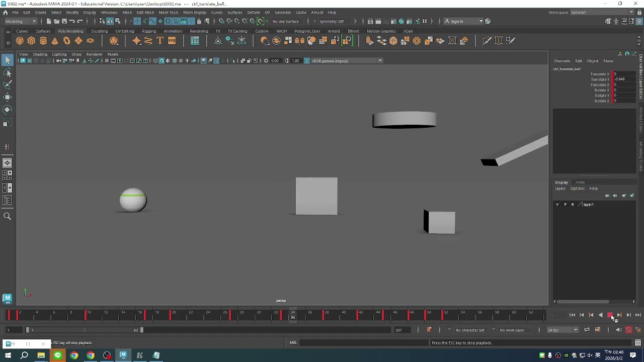
Task: Click the time slider near frame 44
Action: [x=377, y=315]
